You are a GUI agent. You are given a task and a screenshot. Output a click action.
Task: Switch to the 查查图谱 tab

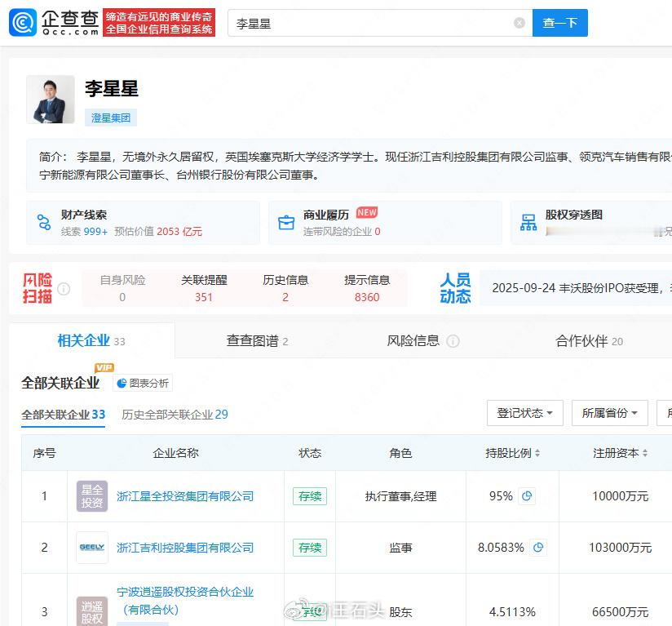pyautogui.click(x=257, y=341)
